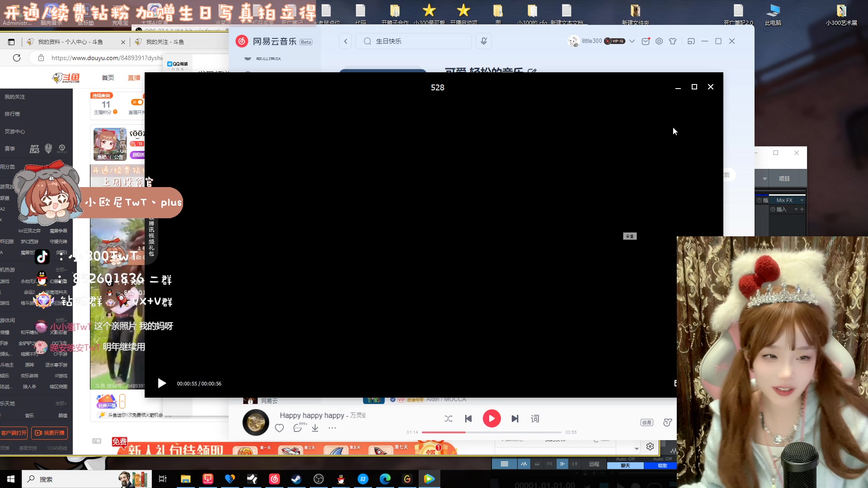The image size is (868, 488).
Task: Play the video in the 528 player
Action: click(x=162, y=384)
